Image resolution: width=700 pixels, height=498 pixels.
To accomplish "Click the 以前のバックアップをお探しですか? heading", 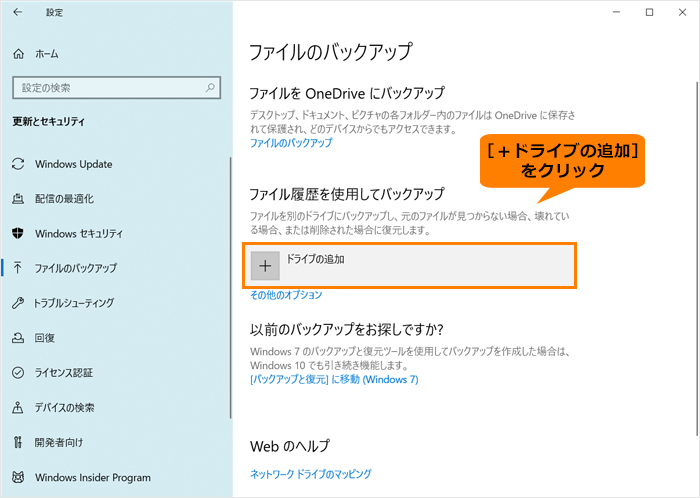I will click(346, 330).
